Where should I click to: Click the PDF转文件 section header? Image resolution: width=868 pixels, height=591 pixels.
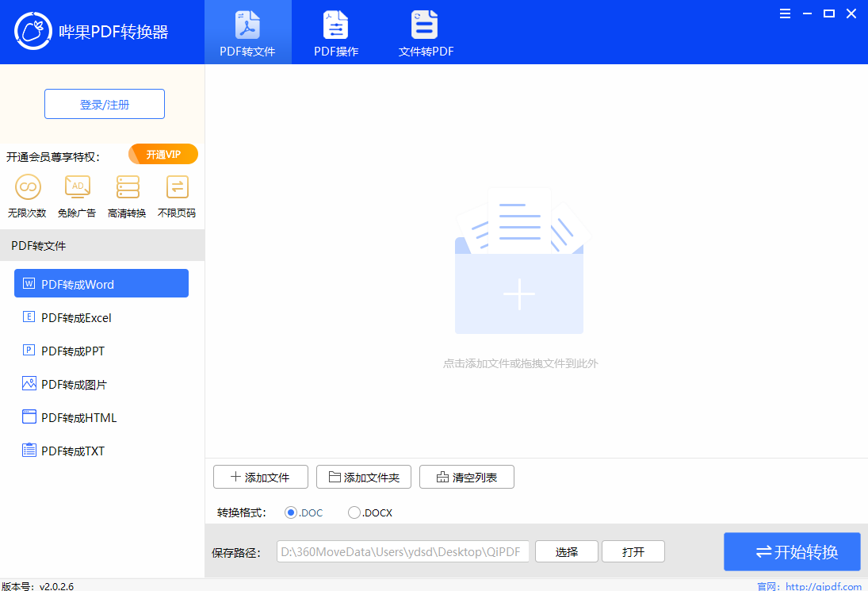coord(101,245)
